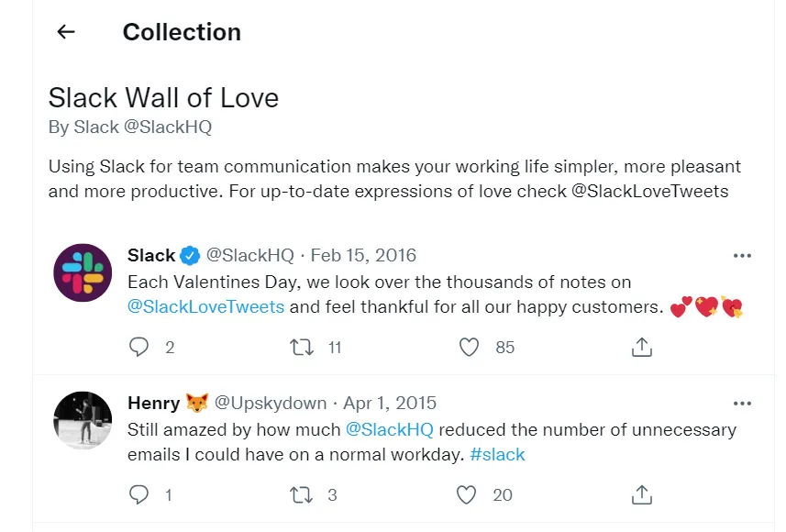Open more options on Henry's tweet
Viewport: 786px width, 532px height.
(x=742, y=404)
